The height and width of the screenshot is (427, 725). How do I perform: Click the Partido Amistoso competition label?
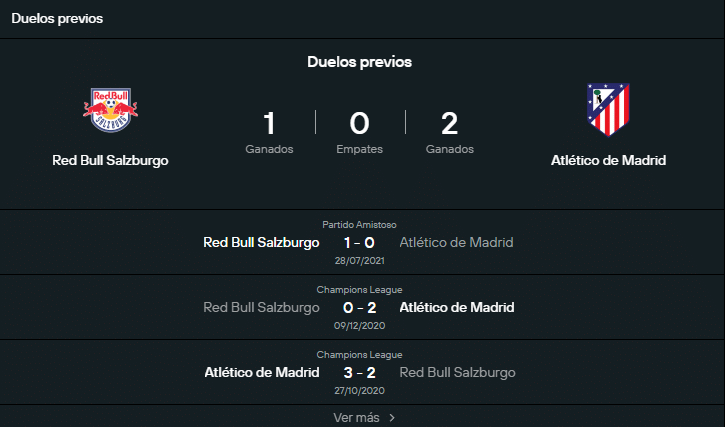pyautogui.click(x=359, y=225)
